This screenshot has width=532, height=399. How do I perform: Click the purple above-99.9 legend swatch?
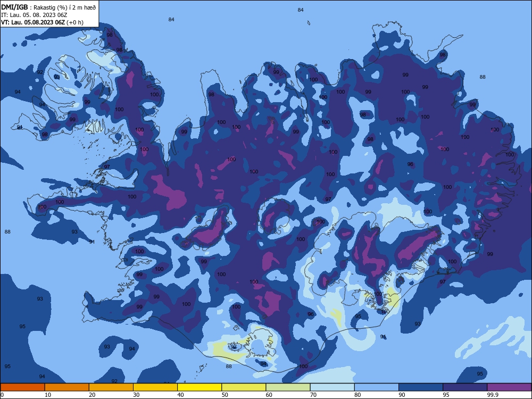point(509,387)
